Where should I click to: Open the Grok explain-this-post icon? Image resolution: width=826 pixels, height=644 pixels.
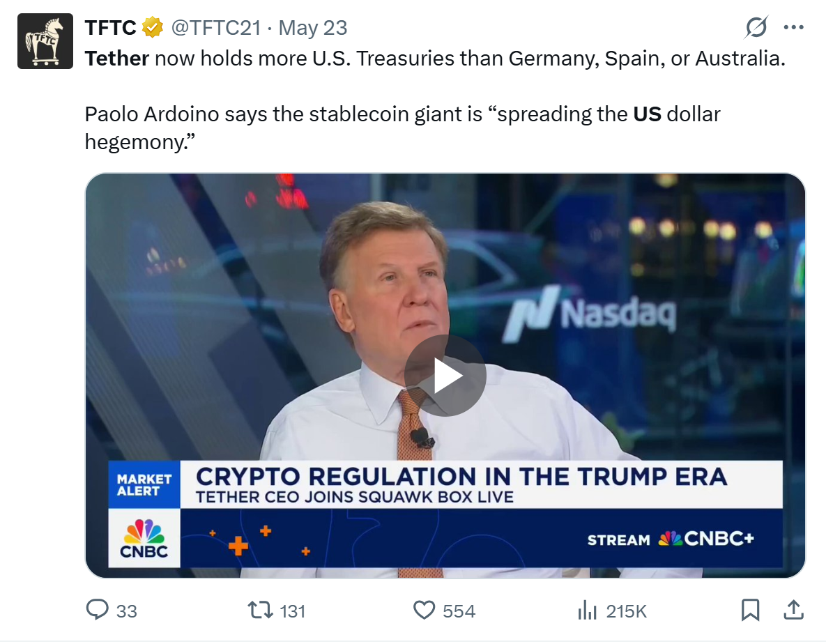point(756,28)
